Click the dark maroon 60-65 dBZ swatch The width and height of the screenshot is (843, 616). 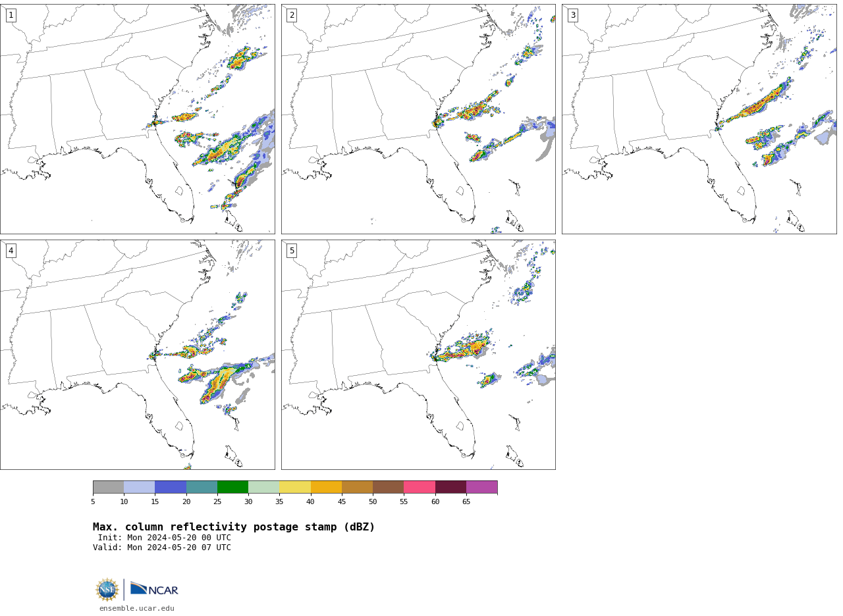tap(450, 487)
